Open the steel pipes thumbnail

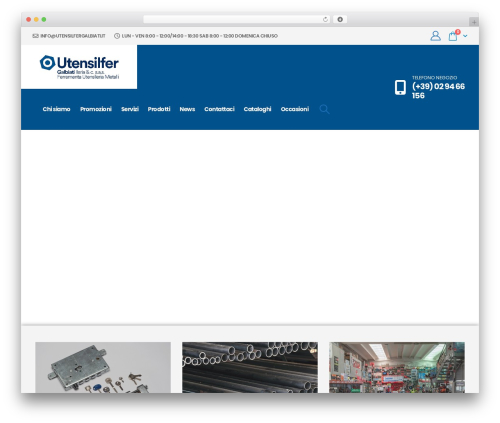[250, 367]
